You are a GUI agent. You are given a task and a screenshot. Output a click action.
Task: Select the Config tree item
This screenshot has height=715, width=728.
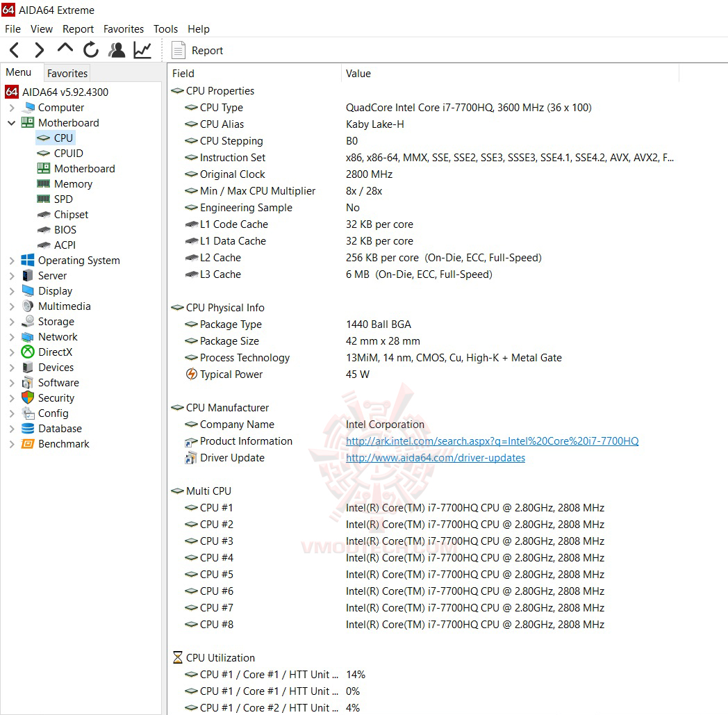coord(53,413)
